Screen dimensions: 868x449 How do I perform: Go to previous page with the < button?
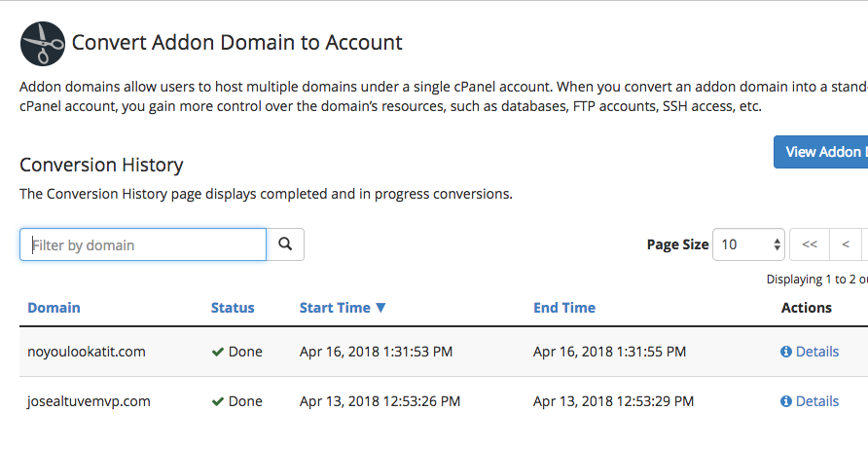846,244
